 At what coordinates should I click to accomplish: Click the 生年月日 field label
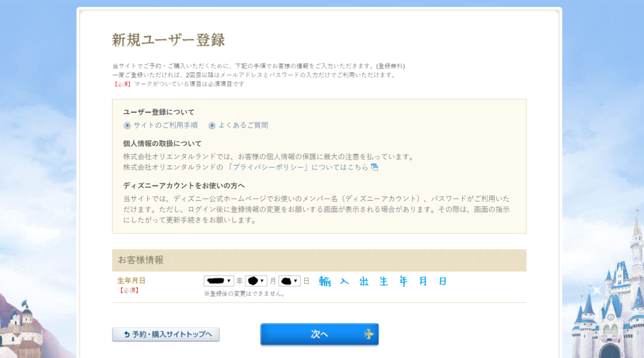pos(131,281)
